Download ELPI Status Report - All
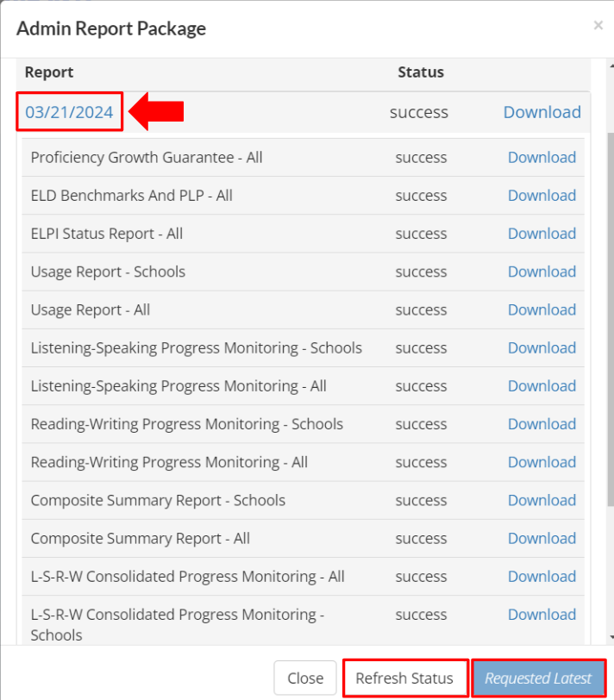 (x=542, y=234)
